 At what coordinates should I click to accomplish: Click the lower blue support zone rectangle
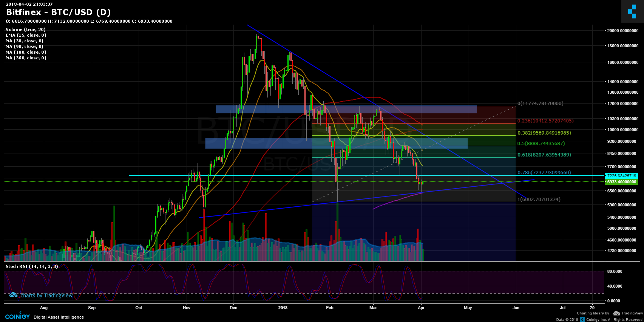pos(337,143)
